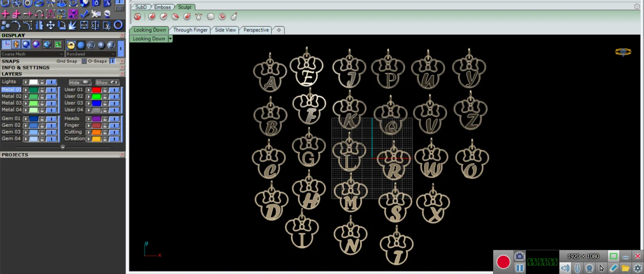This screenshot has width=644, height=274.
Task: Select the four-way move arrows tool
Action: [50, 25]
